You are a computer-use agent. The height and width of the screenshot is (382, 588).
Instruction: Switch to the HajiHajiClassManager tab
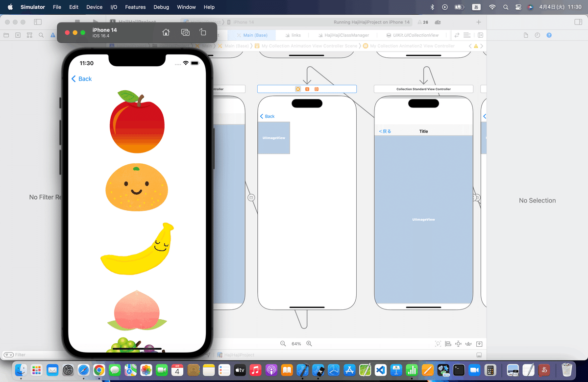[x=343, y=35]
